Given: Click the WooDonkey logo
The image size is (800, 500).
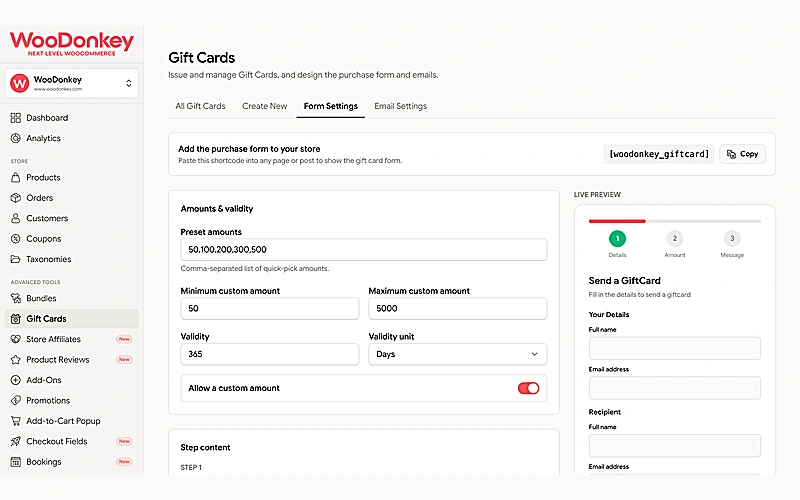Looking at the screenshot, I should click(x=71, y=44).
